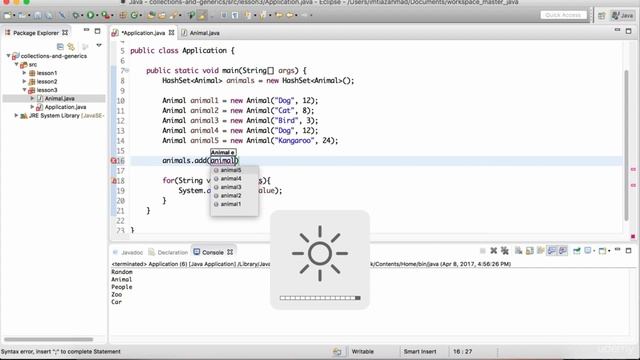
Task: Click the Quick Access search field
Action: pos(563,15)
